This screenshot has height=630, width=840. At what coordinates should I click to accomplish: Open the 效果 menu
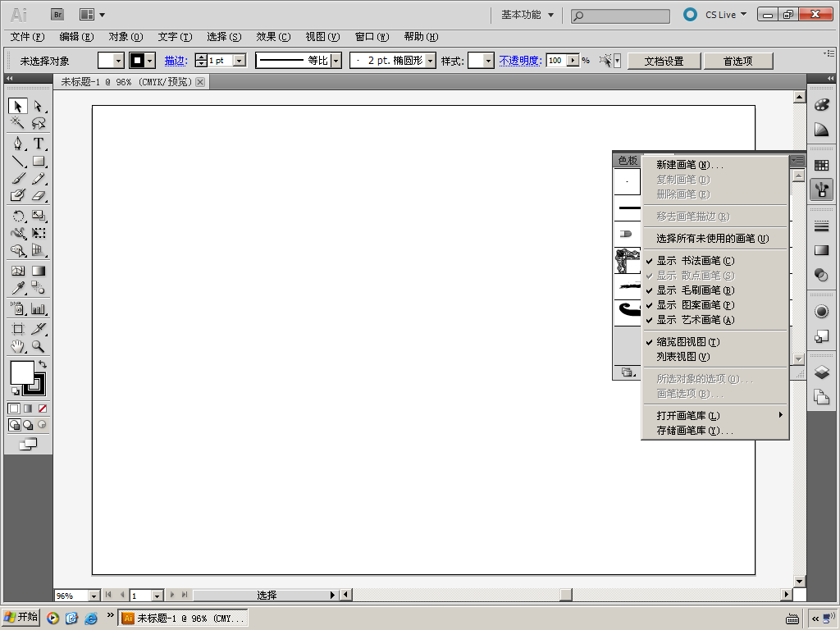272,37
